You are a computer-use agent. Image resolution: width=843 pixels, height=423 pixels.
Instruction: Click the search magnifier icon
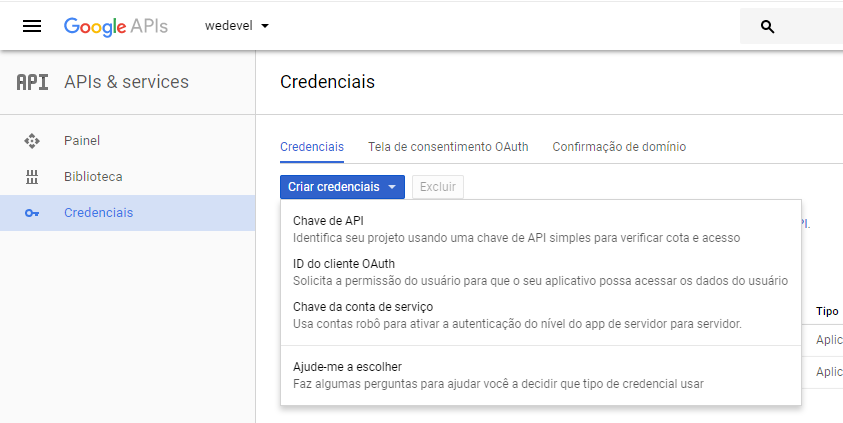[768, 27]
